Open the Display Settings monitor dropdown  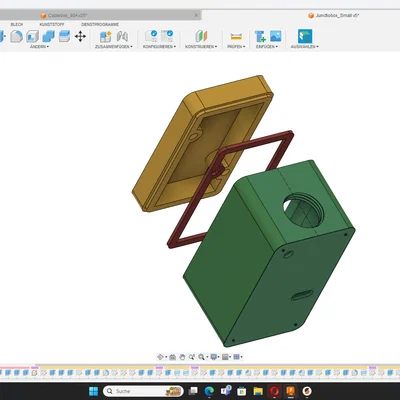[x=215, y=357]
